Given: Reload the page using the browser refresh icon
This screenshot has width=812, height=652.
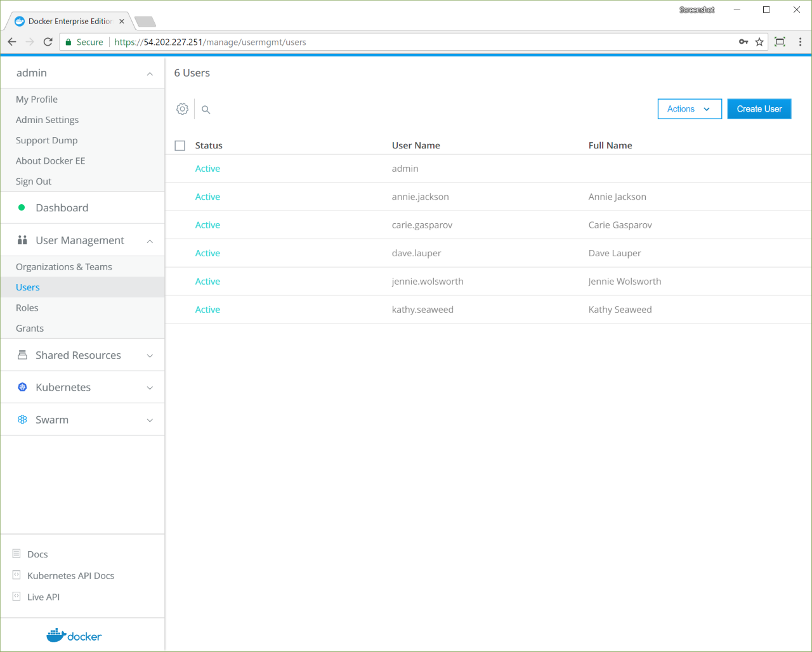Looking at the screenshot, I should pos(48,42).
